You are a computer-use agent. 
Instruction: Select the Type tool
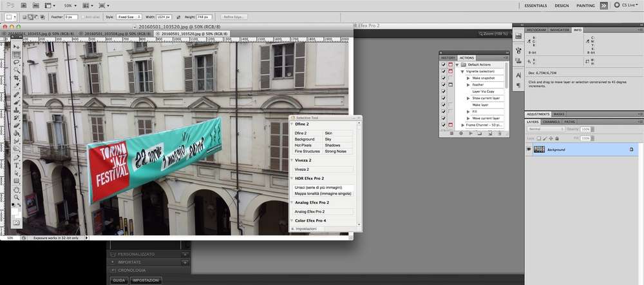pos(17,165)
